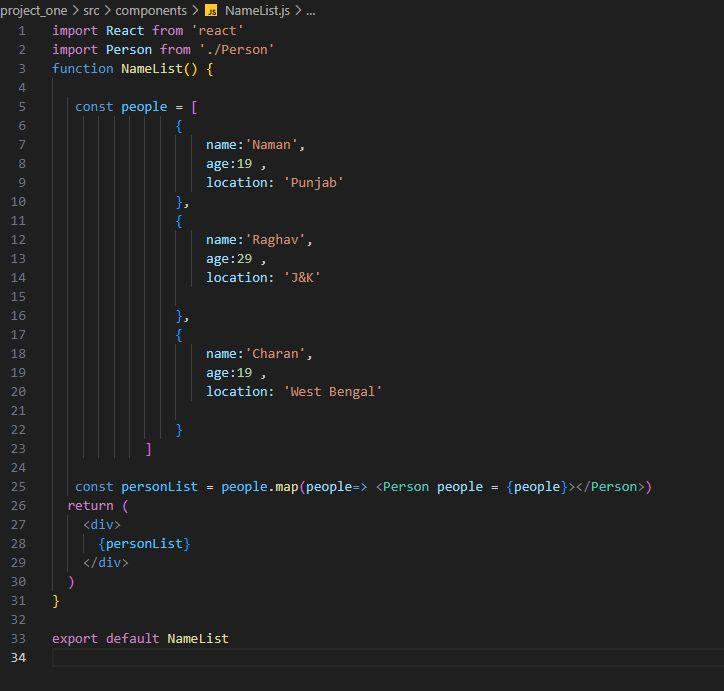Click the closing array bracket on line 23
The image size is (724, 691).
pyautogui.click(x=148, y=449)
